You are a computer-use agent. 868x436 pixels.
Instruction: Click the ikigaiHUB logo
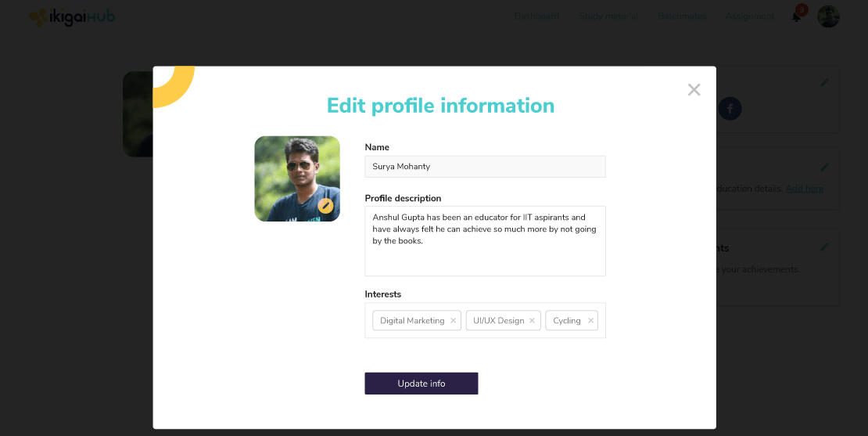[x=72, y=16]
